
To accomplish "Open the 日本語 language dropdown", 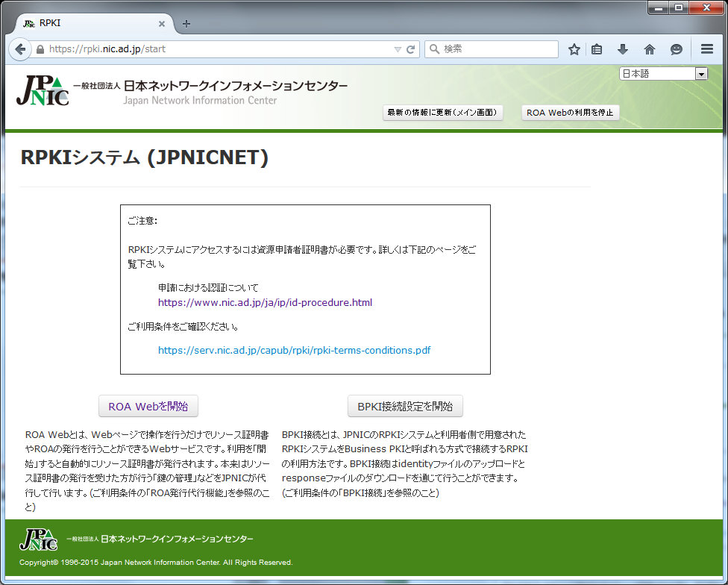I will pos(663,73).
